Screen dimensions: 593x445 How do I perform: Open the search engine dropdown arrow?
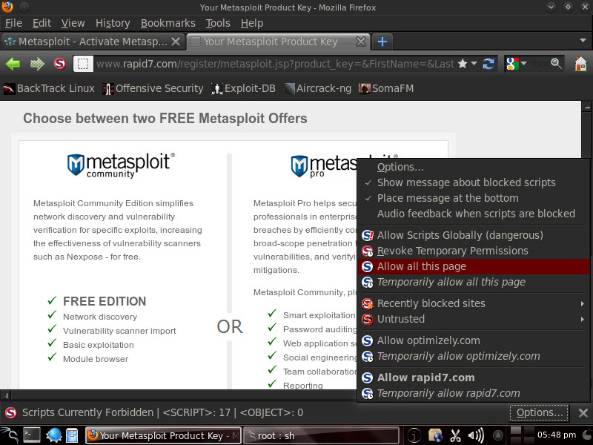coord(524,64)
